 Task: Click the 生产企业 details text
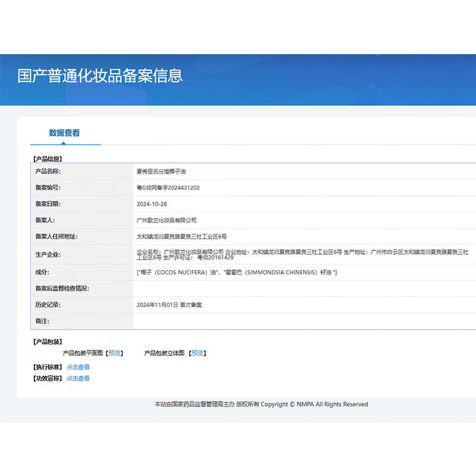pos(302,255)
